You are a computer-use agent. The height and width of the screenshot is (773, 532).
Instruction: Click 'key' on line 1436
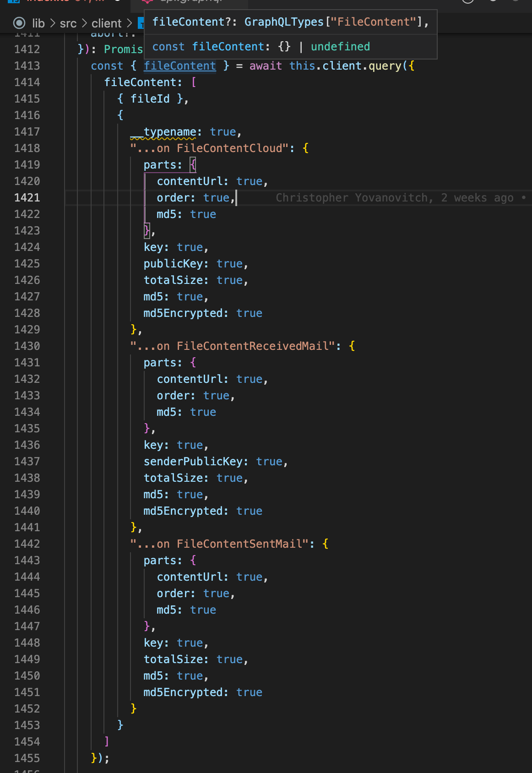153,445
